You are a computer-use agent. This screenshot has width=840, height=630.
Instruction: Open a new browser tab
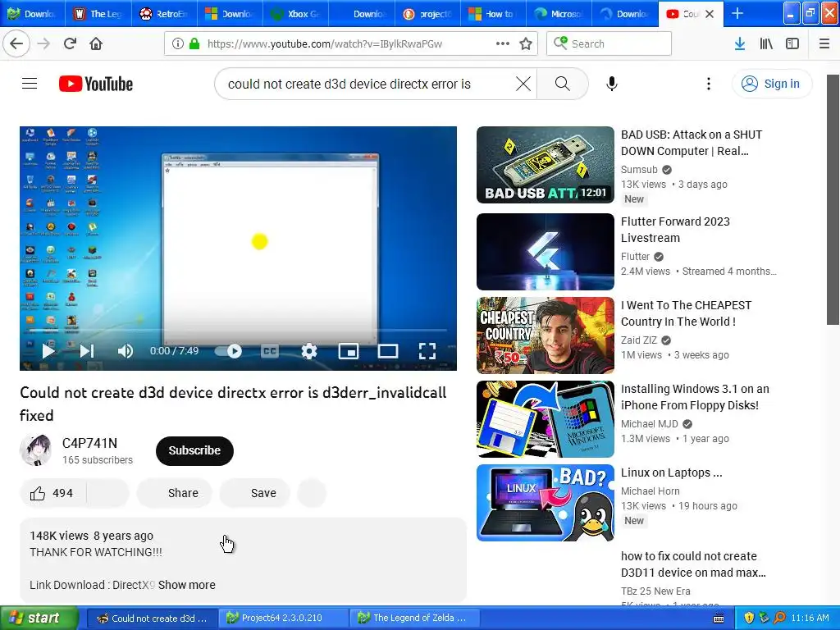tap(737, 13)
